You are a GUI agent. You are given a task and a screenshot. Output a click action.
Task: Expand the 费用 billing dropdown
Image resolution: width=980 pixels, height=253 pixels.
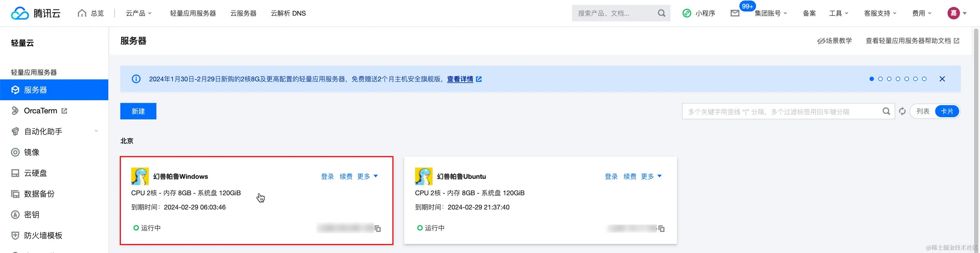921,13
